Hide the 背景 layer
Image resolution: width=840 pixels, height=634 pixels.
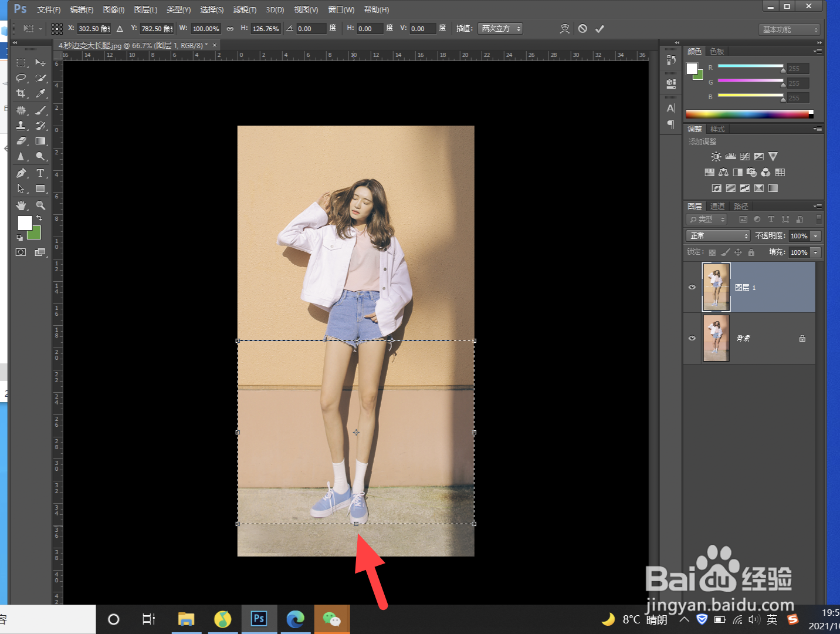point(692,338)
